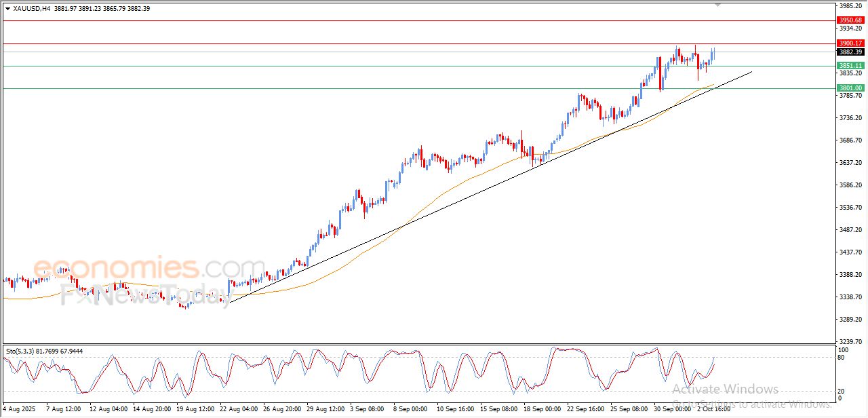Viewport: 868px width, 418px height.
Task: Click the 4 Aug 2025 date label
Action: (x=19, y=409)
